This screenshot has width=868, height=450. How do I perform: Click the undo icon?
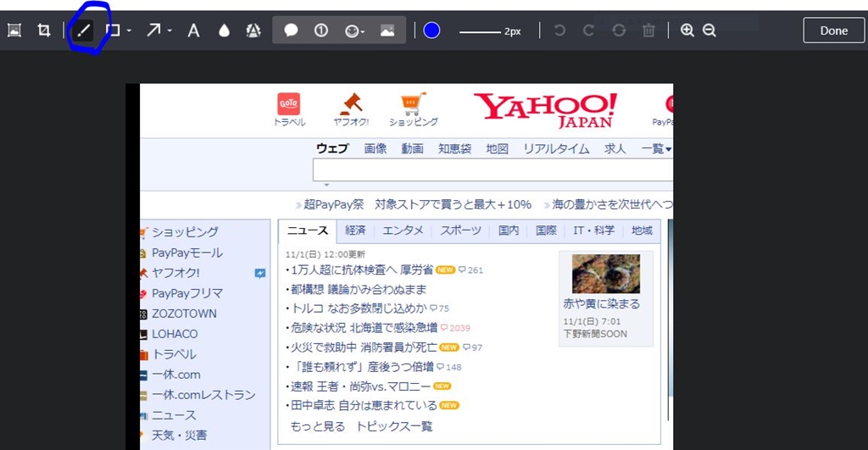[x=559, y=31]
